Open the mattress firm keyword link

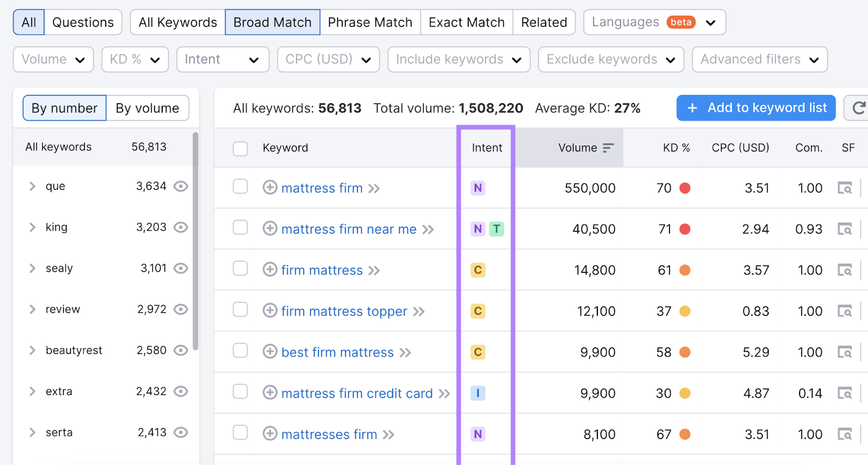pyautogui.click(x=322, y=188)
